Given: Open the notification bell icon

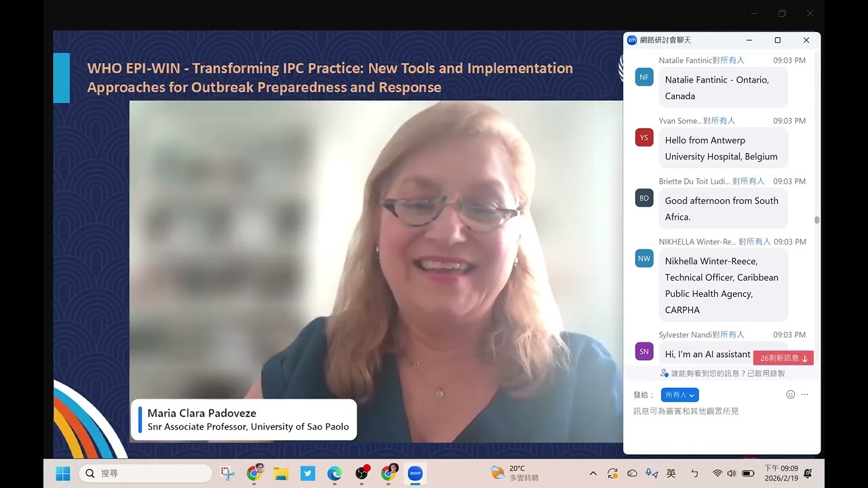Looking at the screenshot, I should pyautogui.click(x=808, y=473).
